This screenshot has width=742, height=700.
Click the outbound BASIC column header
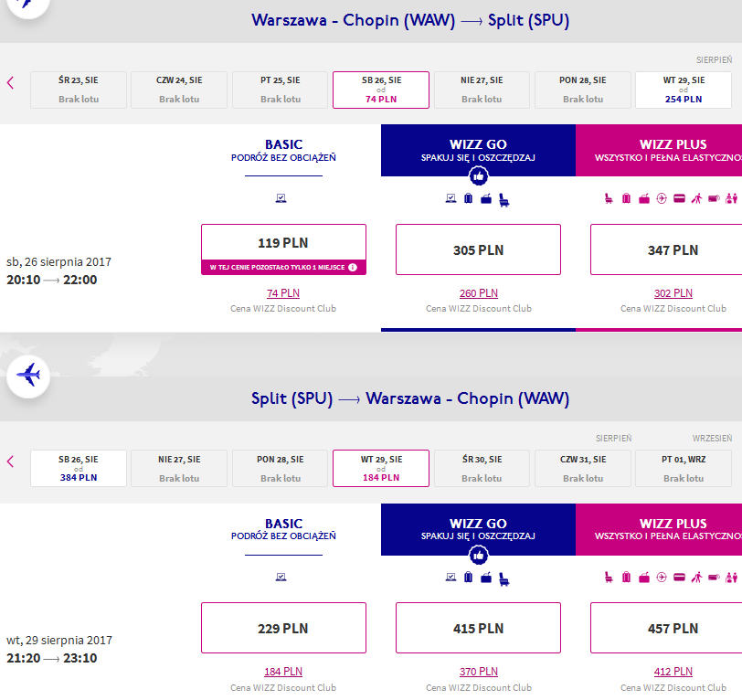283,151
